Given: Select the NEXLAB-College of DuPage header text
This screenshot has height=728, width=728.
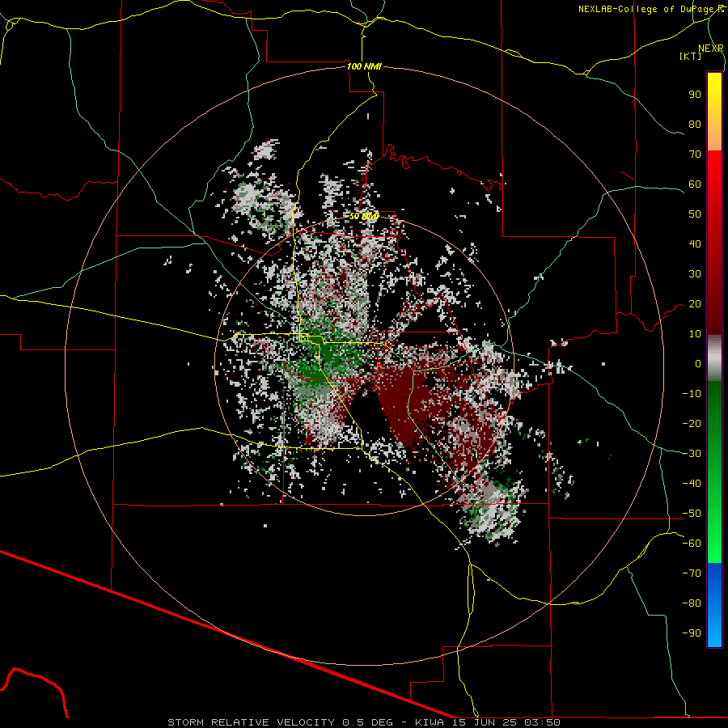Looking at the screenshot, I should click(650, 9).
